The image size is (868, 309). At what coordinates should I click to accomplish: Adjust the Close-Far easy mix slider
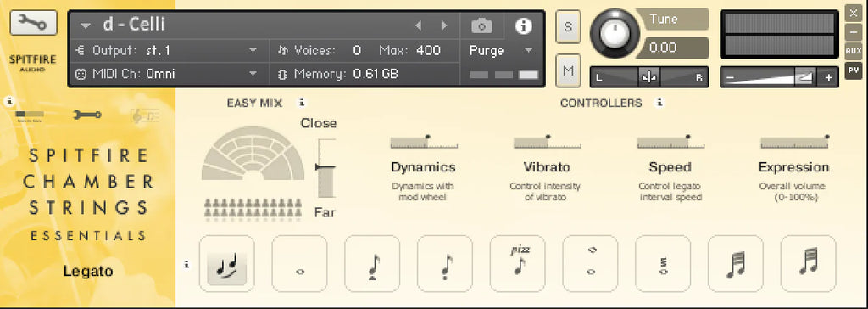click(x=326, y=168)
